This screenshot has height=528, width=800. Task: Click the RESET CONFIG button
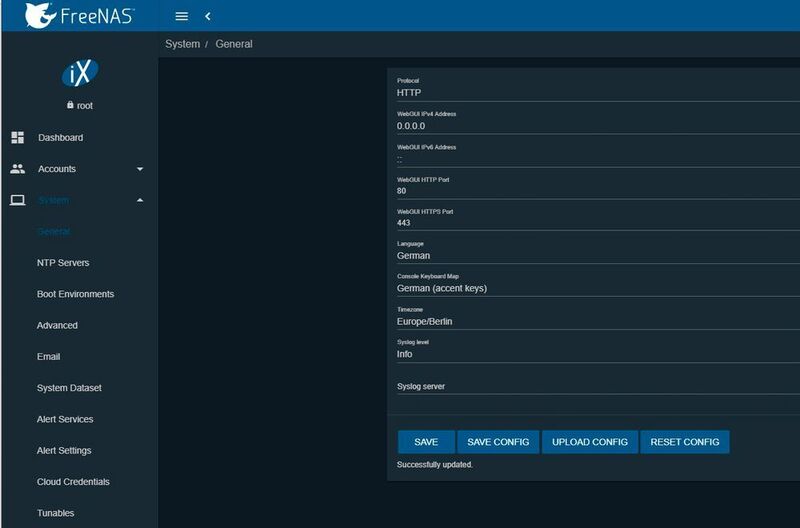click(x=685, y=442)
